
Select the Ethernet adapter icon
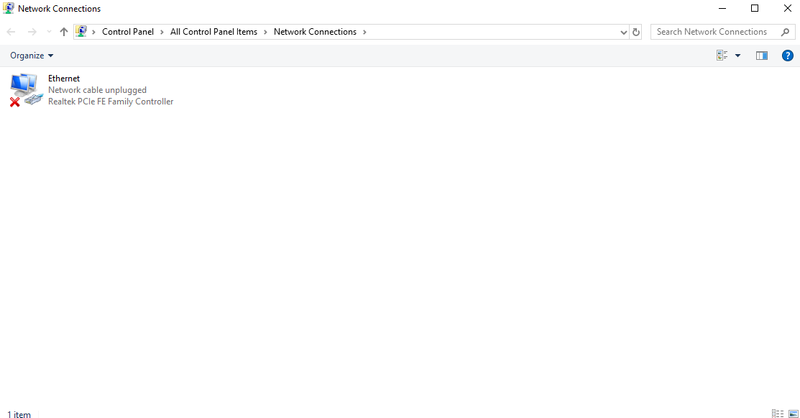tap(26, 90)
